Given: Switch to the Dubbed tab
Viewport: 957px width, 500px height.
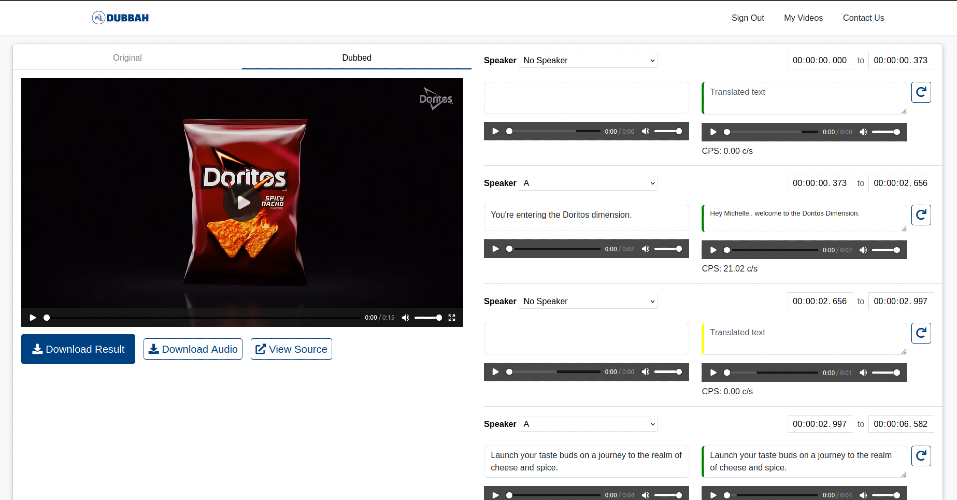Looking at the screenshot, I should tap(356, 57).
